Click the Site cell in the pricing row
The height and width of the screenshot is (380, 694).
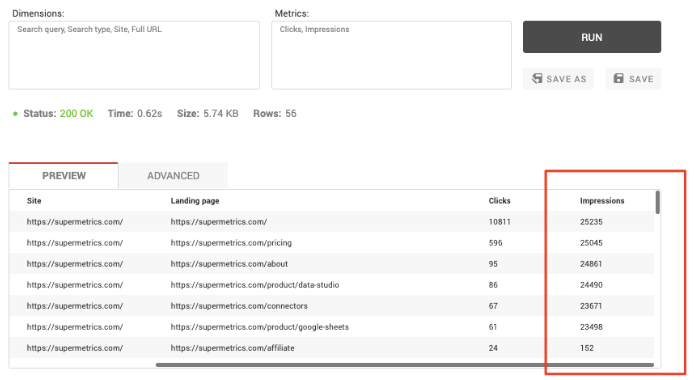tap(75, 243)
